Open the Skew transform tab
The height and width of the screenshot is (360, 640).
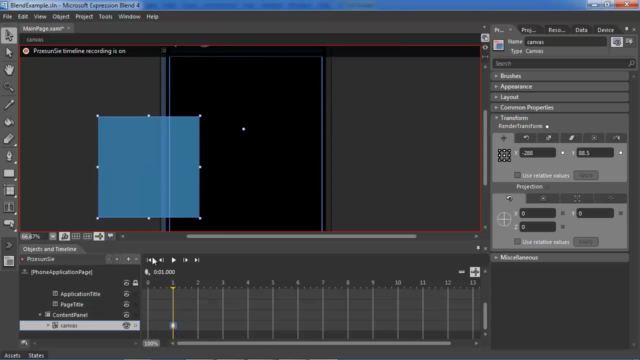click(571, 138)
